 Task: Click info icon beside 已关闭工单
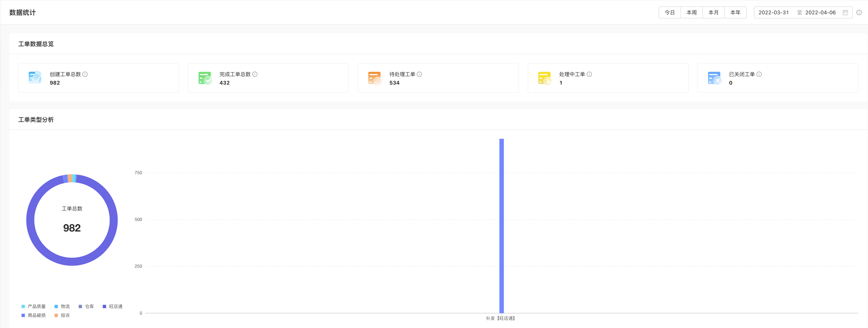point(759,74)
